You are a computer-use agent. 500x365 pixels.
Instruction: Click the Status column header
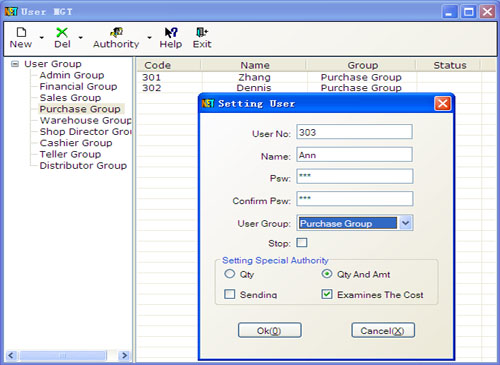click(449, 65)
